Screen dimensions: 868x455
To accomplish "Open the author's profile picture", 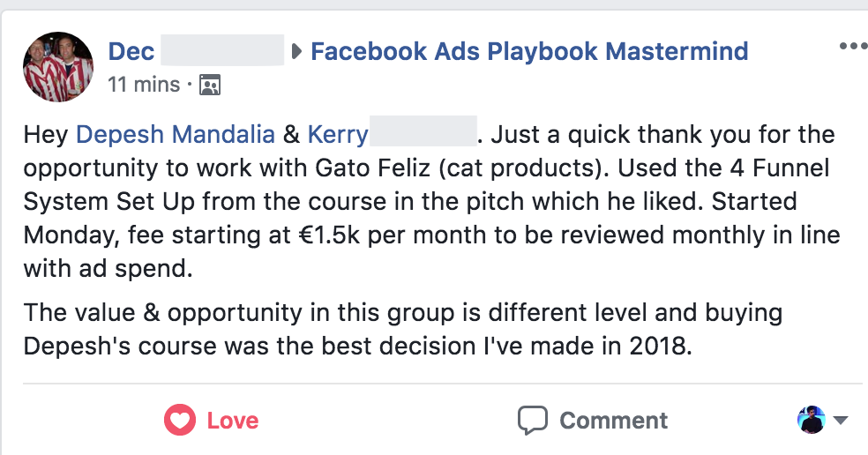I will coord(58,67).
